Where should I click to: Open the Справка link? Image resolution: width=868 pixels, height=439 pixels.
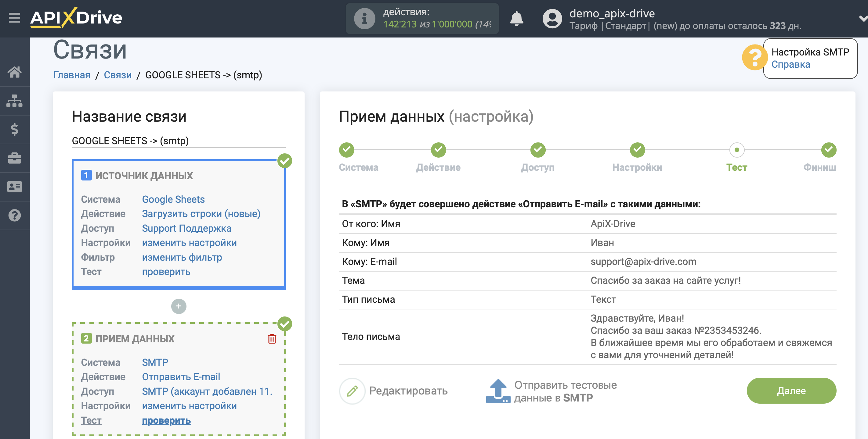pyautogui.click(x=790, y=64)
